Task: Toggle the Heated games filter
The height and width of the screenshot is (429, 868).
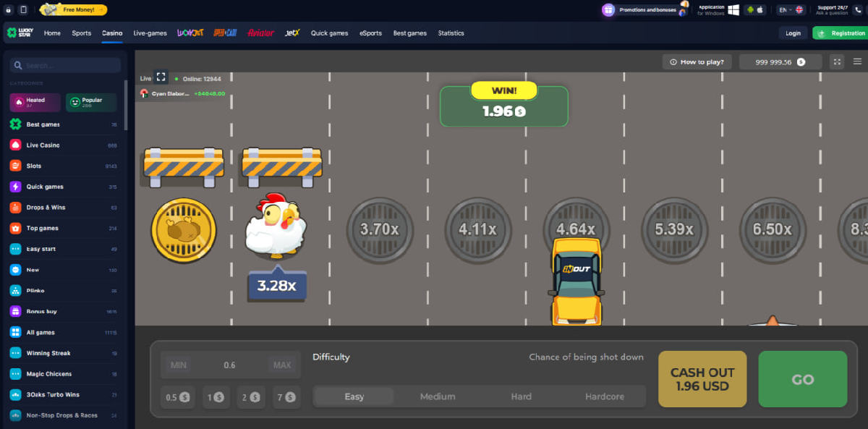Action: [x=34, y=102]
